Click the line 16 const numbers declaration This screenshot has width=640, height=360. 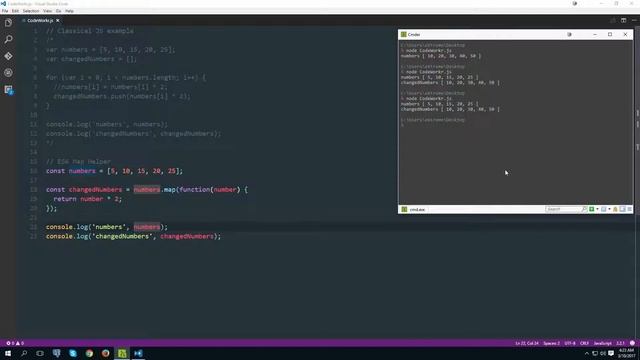(x=114, y=171)
